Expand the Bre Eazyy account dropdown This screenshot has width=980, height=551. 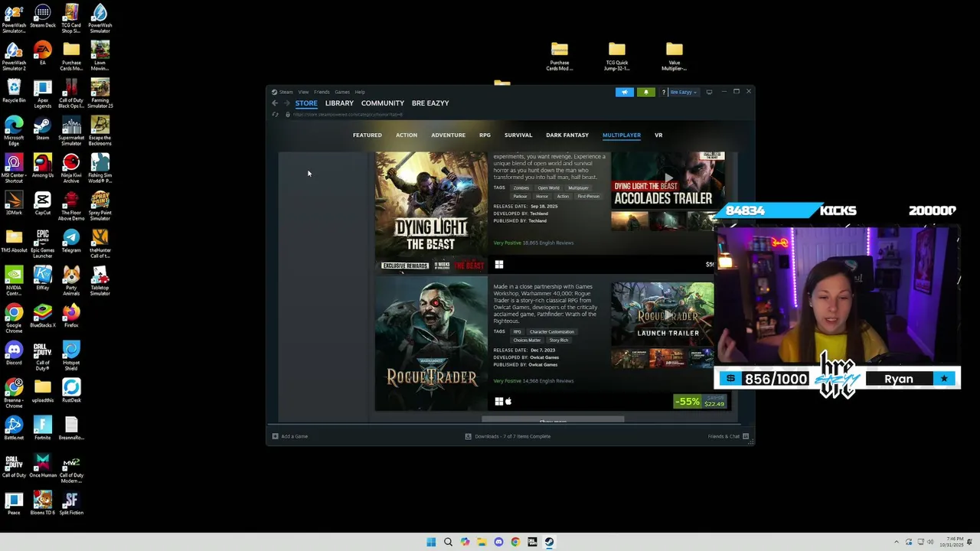tap(684, 92)
